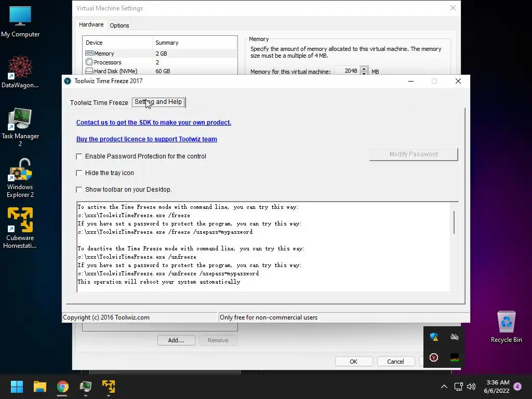Click the Toolwiz Time Freeze title bar icon

[68, 81]
